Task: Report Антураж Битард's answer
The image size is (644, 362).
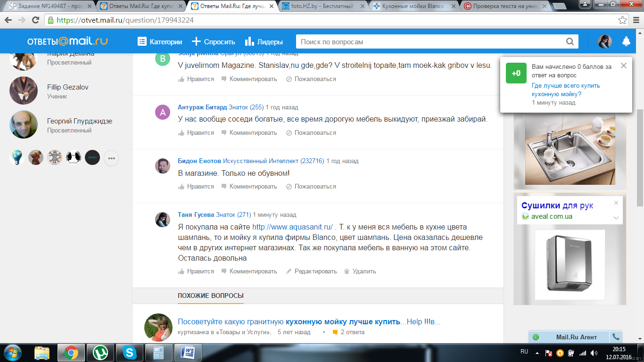Action: [x=311, y=132]
